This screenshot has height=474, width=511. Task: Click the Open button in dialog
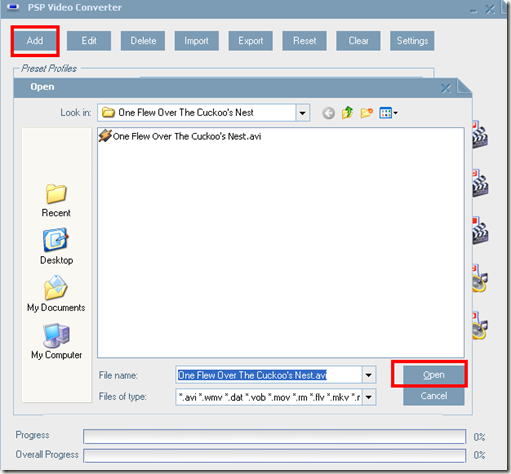[x=433, y=375]
